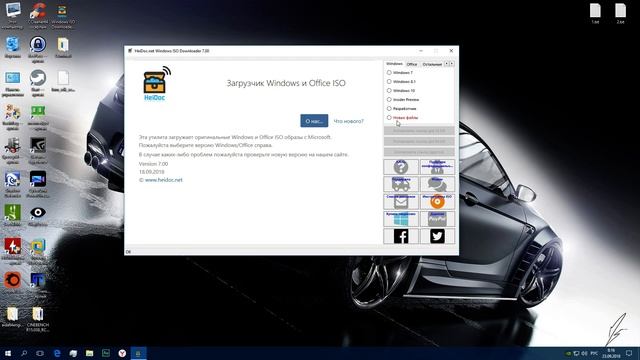Open taskbar search

(x=24, y=353)
